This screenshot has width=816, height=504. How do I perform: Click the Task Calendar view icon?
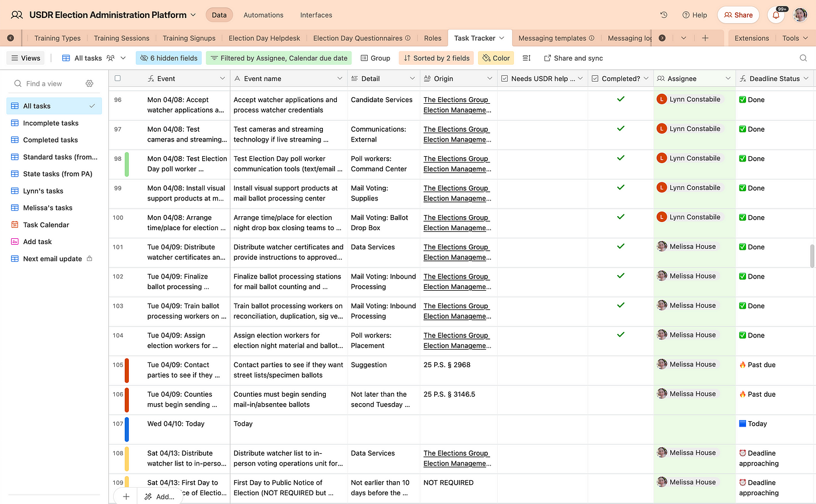(15, 225)
